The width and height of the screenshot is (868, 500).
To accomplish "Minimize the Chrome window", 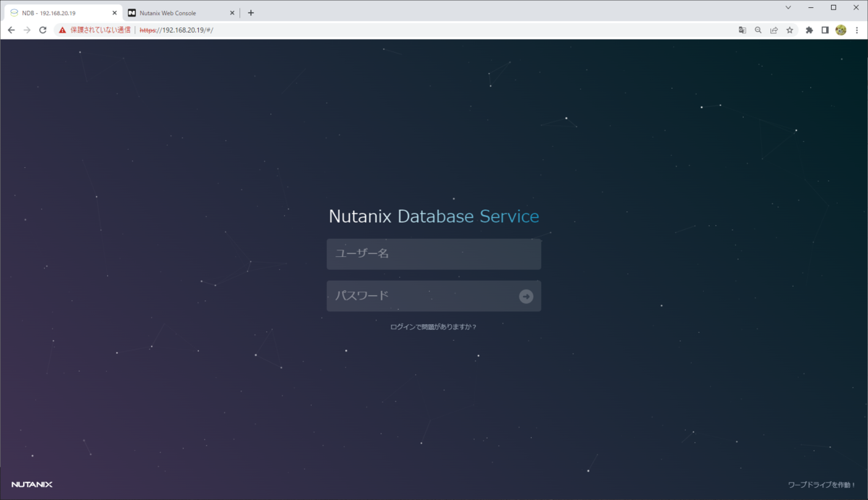I will (811, 7).
